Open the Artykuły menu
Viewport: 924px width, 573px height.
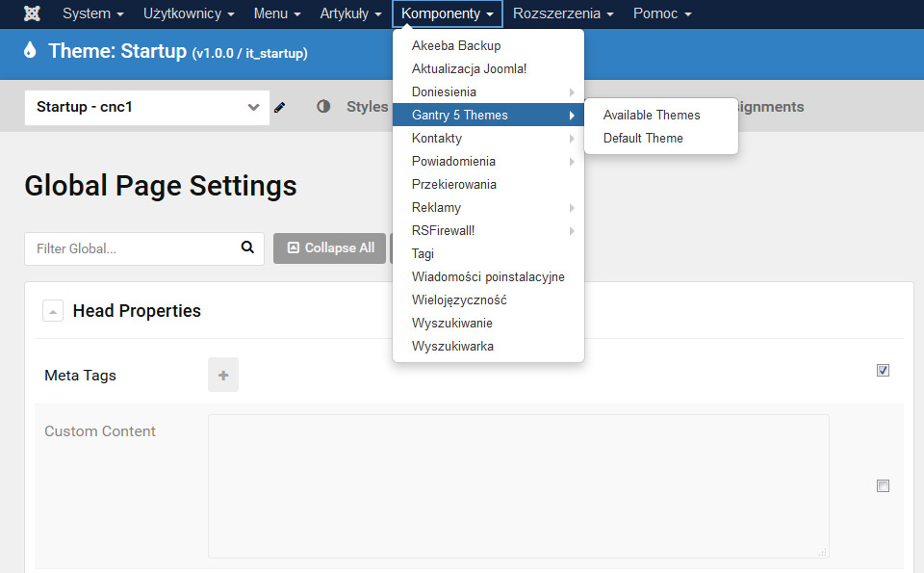(350, 13)
